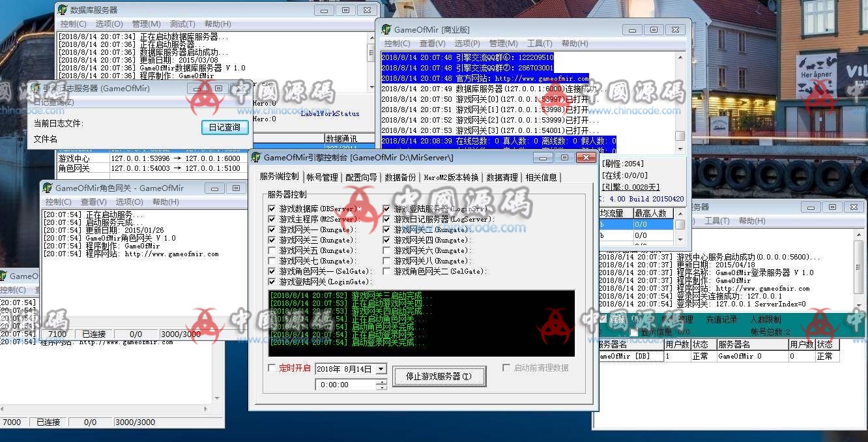Click the time field spinner arrows

pyautogui.click(x=381, y=385)
